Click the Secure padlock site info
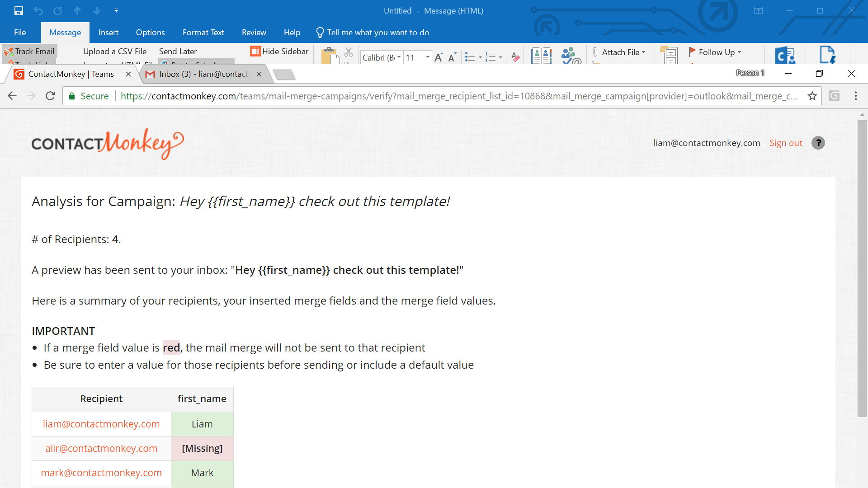The image size is (868, 488). tap(89, 96)
